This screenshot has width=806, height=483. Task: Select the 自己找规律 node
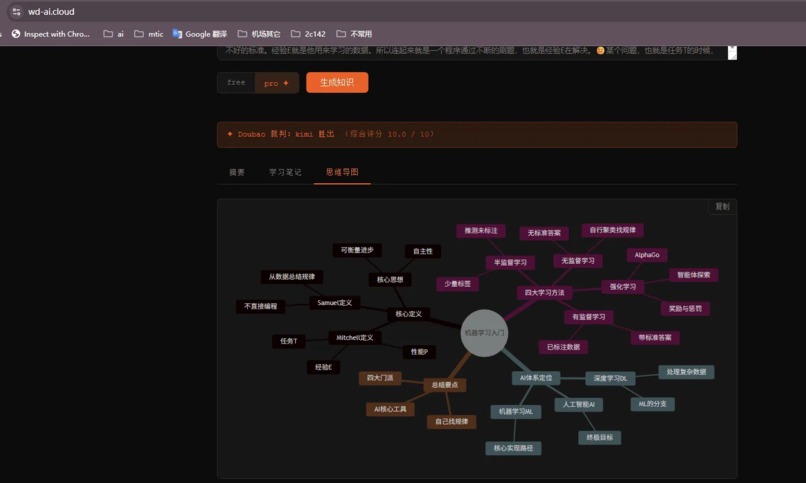(x=452, y=421)
